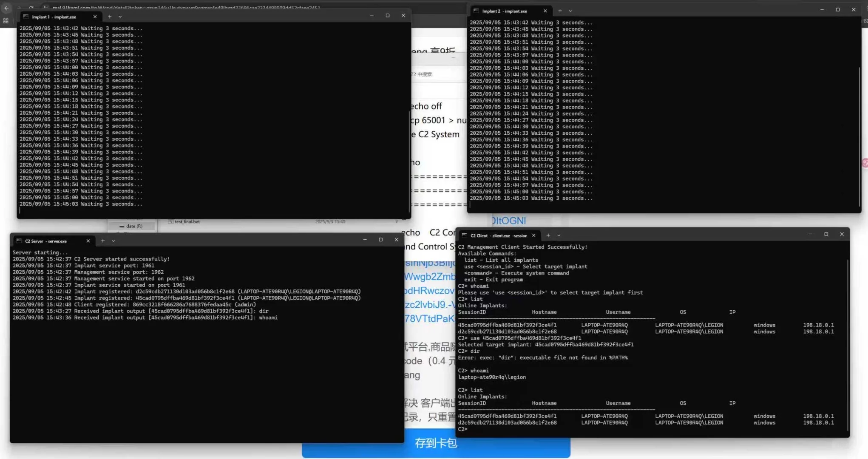Add new tab in C2 Server terminal
868x459 pixels.
[103, 241]
